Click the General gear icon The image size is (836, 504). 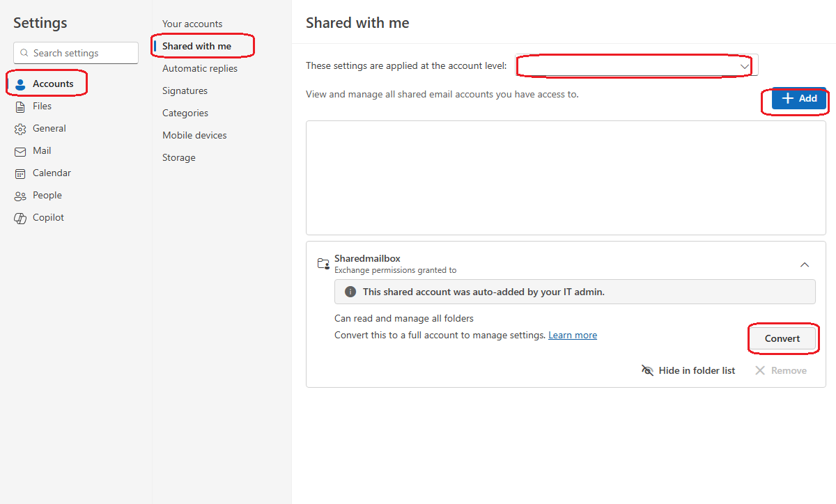click(20, 129)
